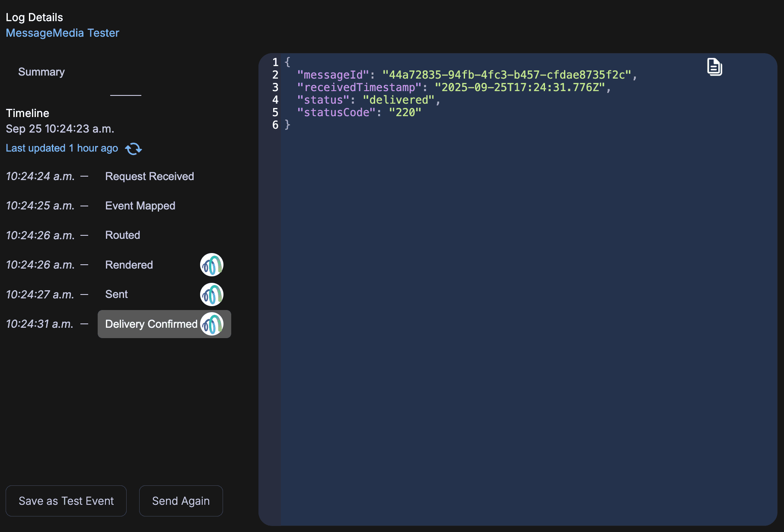Copy the JSON payload with copy icon
The height and width of the screenshot is (532, 784).
tap(714, 67)
